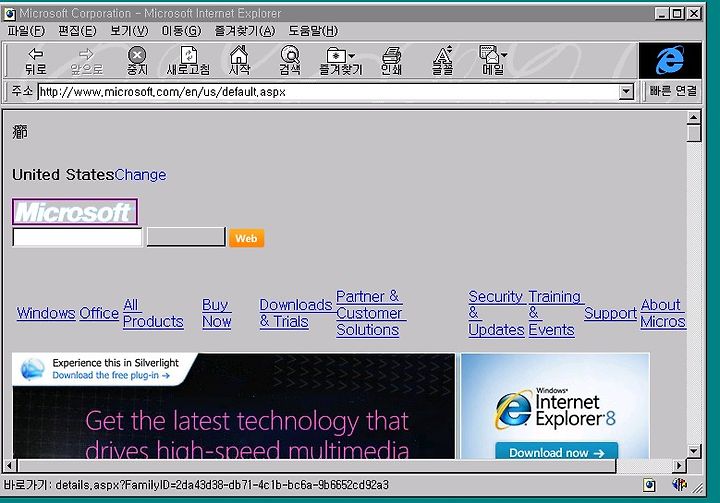
Task: Click the zone icon in status bar
Action: pos(649,485)
